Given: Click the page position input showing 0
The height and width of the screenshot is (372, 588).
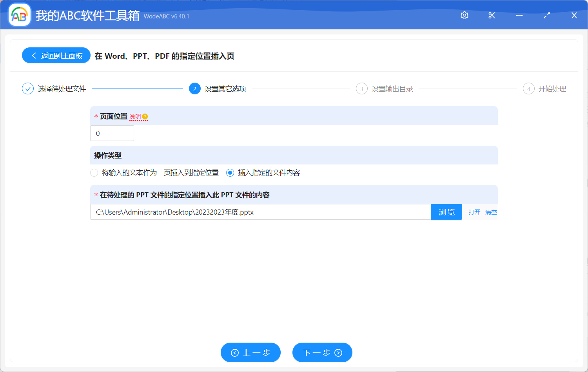Looking at the screenshot, I should tap(112, 133).
